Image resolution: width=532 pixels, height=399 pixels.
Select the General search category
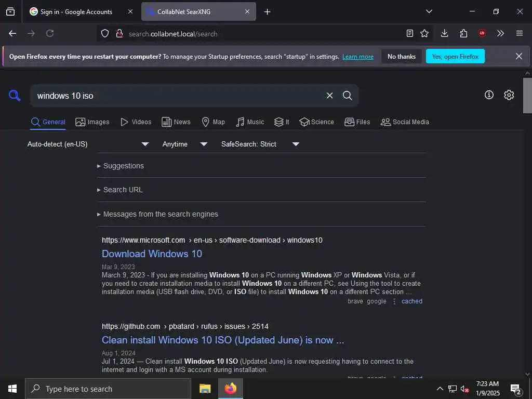coord(48,122)
